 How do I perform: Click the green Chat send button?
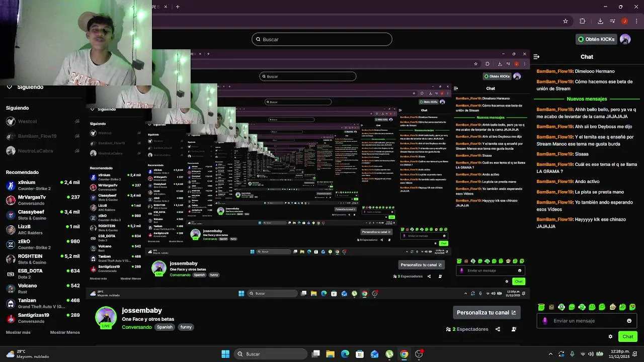(x=628, y=336)
